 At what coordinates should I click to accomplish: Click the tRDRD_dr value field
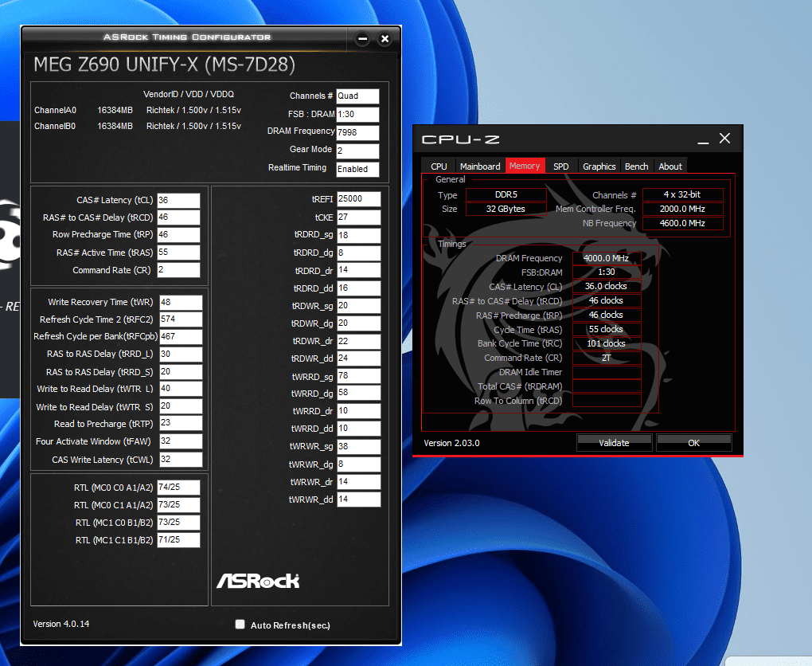(x=359, y=270)
